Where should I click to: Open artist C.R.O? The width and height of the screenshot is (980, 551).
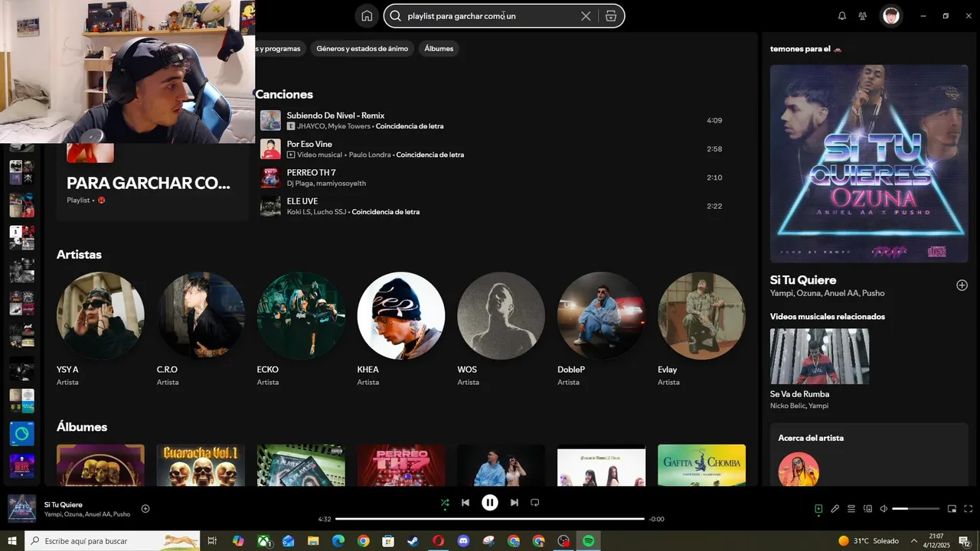tap(201, 315)
